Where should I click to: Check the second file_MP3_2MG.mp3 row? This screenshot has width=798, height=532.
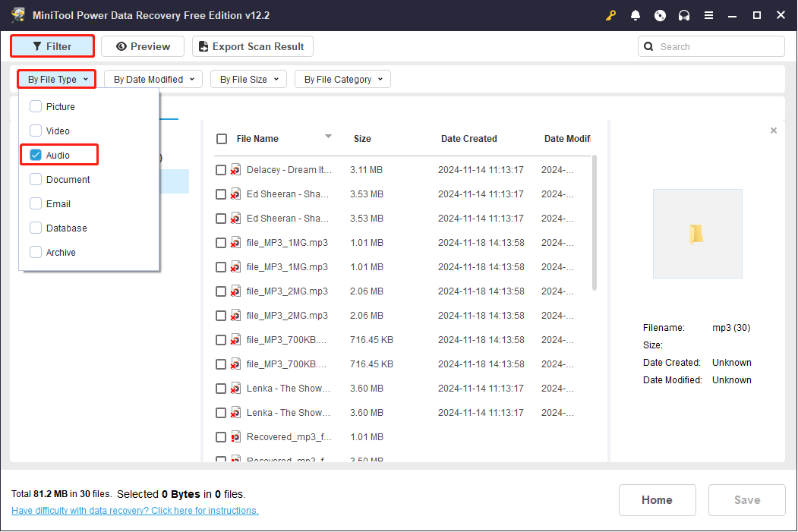220,316
